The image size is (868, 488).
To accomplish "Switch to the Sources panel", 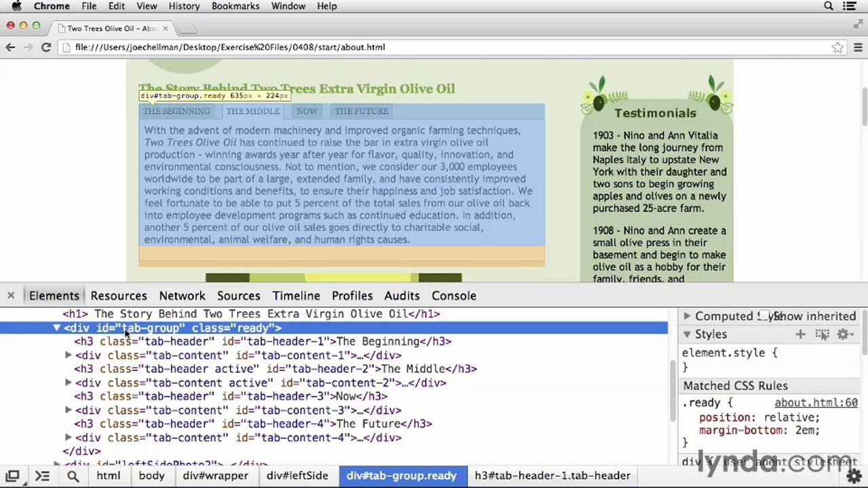I will click(239, 296).
